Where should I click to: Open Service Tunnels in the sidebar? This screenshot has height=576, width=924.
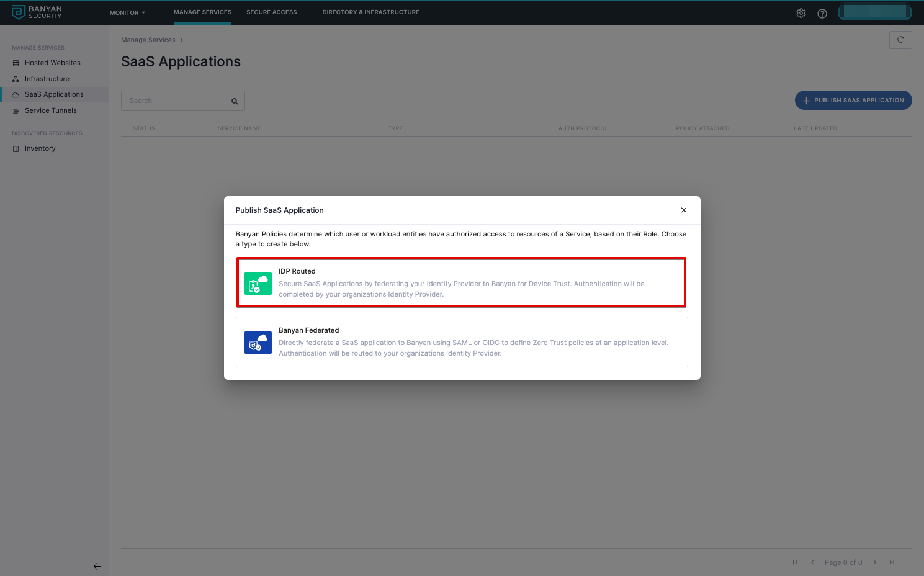(51, 110)
